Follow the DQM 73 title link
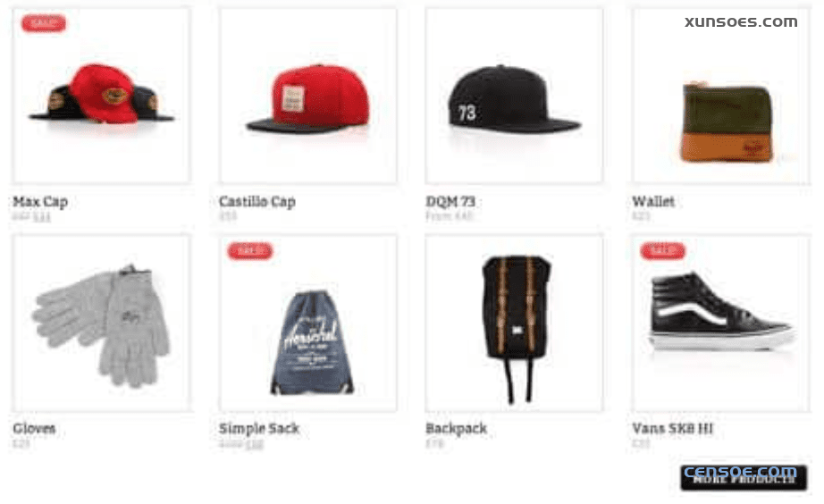This screenshot has height=504, width=824. click(450, 201)
